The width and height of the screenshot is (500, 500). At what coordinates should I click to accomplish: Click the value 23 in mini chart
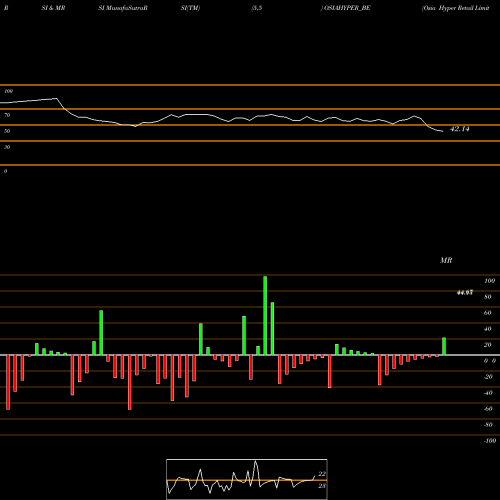pos(322,486)
